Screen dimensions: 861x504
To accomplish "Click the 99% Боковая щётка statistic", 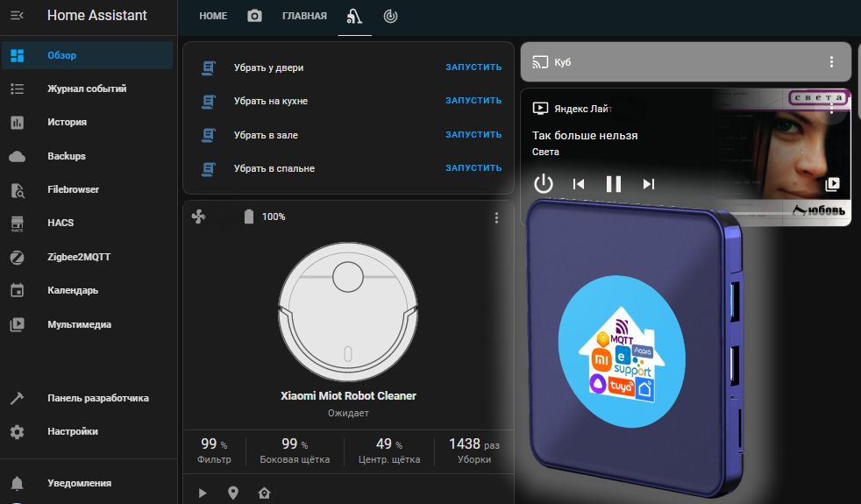I will pos(295,451).
